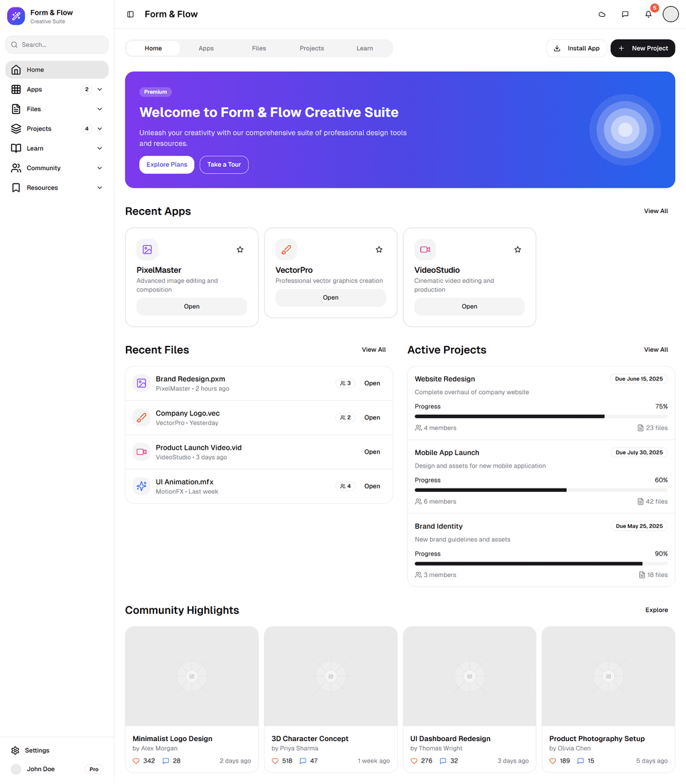
Task: Click the Projects layers icon in sidebar
Action: coord(16,129)
